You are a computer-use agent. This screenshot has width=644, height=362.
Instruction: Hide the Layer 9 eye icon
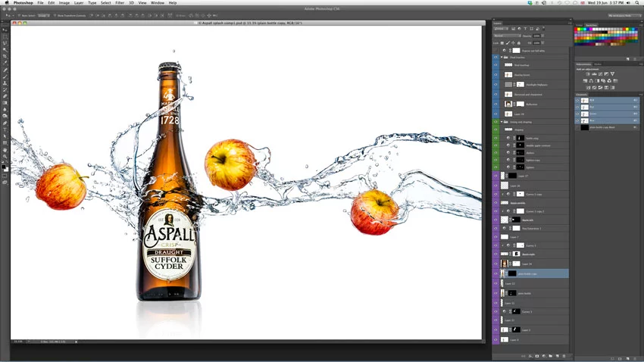point(496,339)
